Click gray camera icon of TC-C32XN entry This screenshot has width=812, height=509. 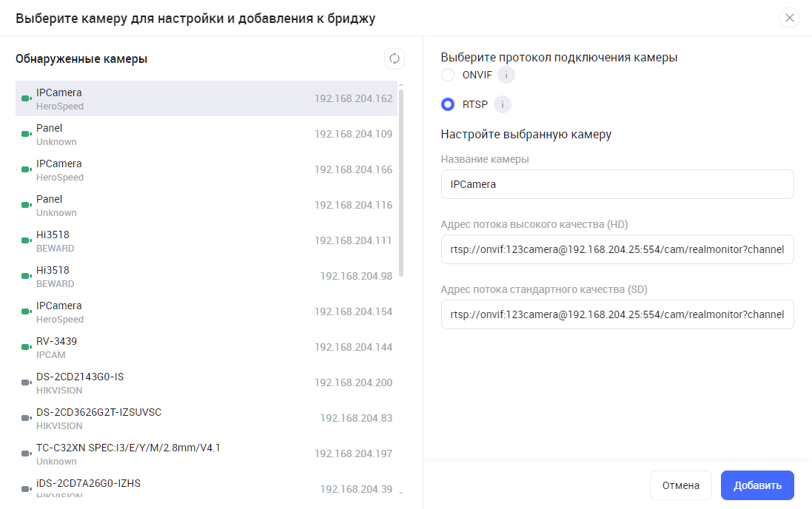coord(26,454)
